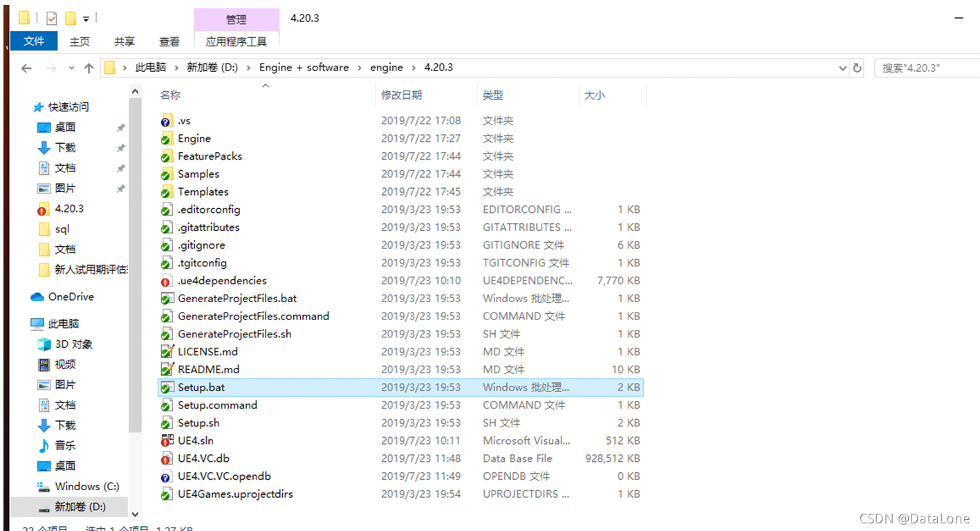Viewport: 980px width, 531px height.
Task: Select Setup.sh file name
Action: coord(198,423)
